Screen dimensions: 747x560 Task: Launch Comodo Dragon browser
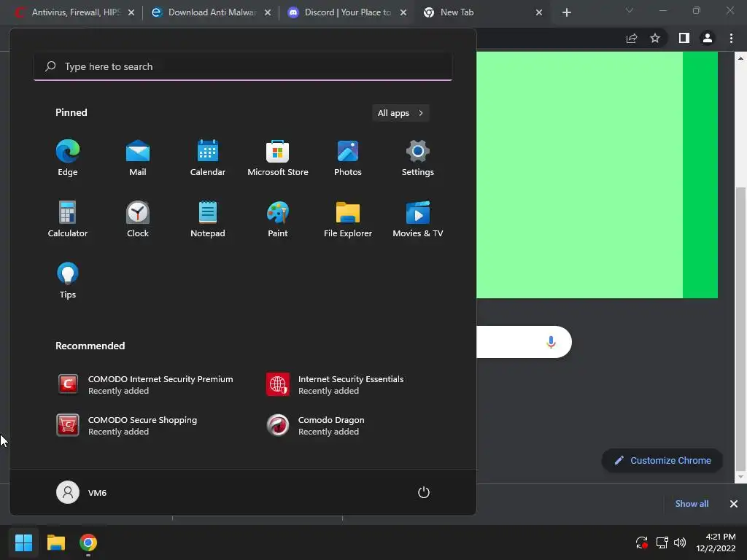tap(315, 425)
